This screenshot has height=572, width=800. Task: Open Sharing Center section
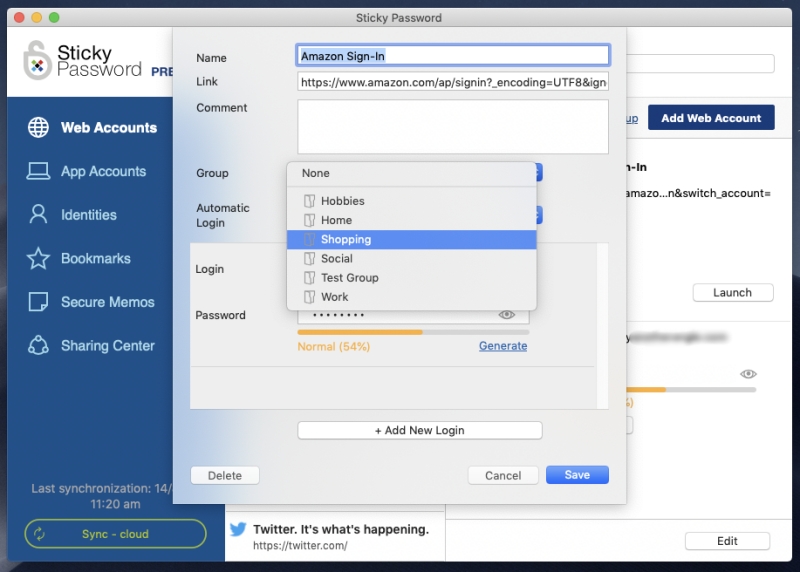[91, 345]
